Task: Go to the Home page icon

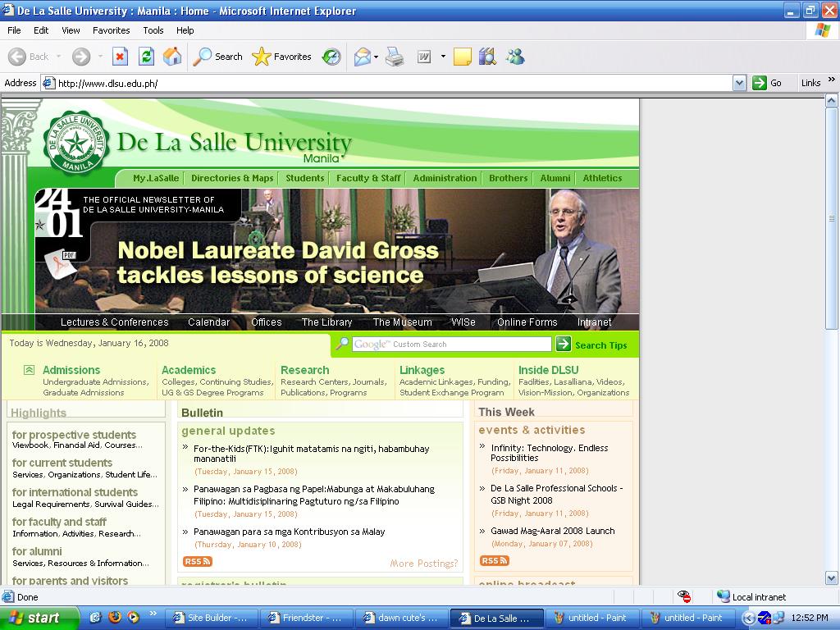Action: tap(172, 57)
